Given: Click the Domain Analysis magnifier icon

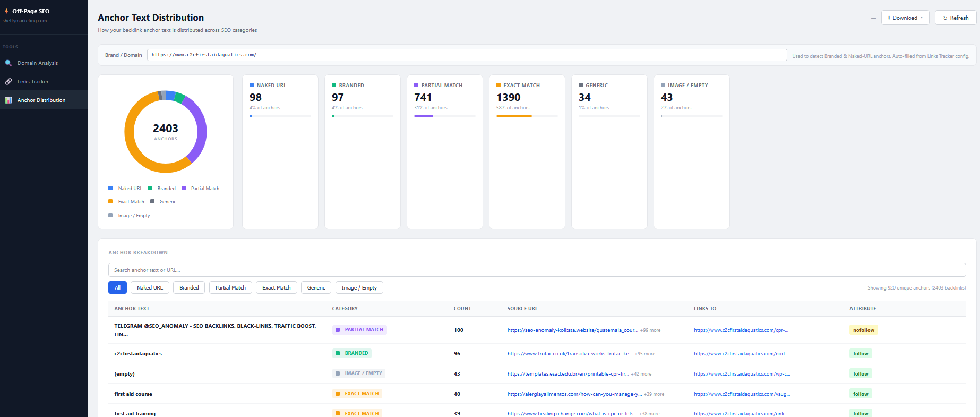Looking at the screenshot, I should click(x=8, y=63).
